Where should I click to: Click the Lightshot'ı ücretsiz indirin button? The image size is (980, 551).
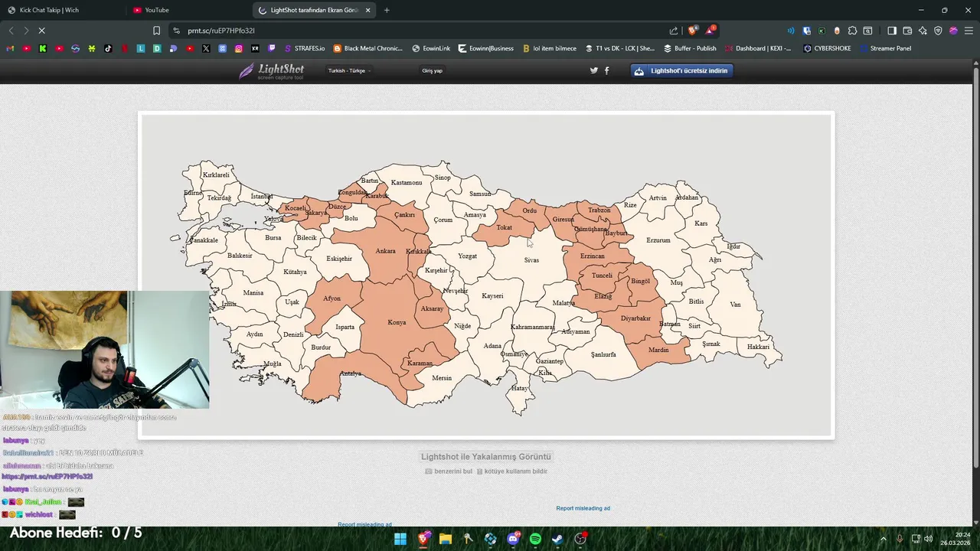(682, 70)
